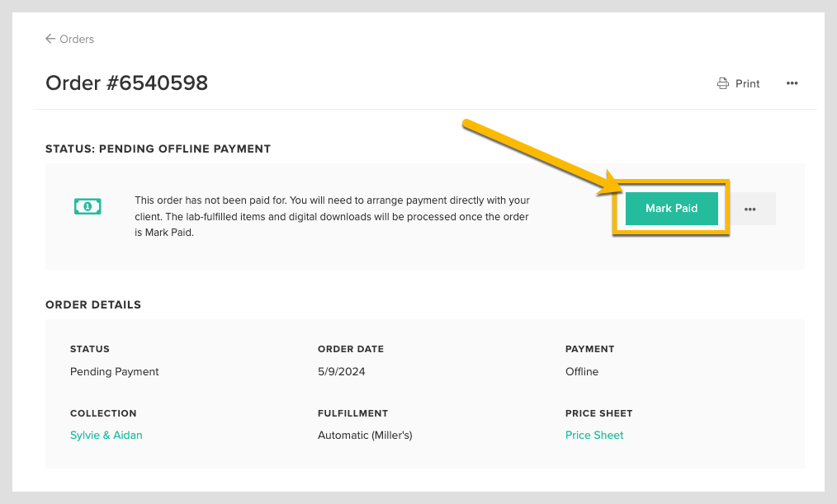Click the Pending Payment status value
This screenshot has height=504, width=837.
pos(115,371)
